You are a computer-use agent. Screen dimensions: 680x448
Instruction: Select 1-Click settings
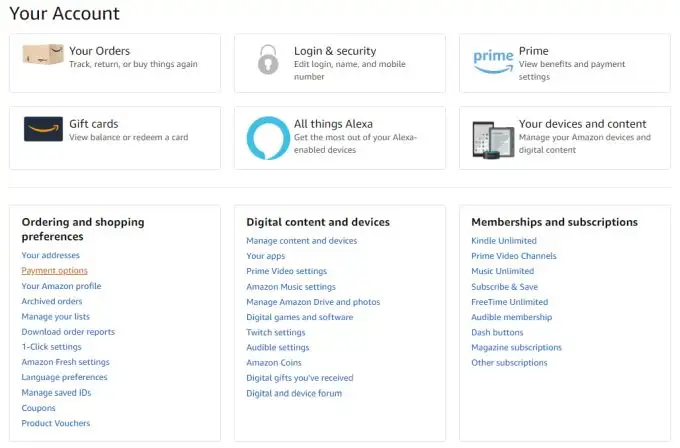(52, 347)
